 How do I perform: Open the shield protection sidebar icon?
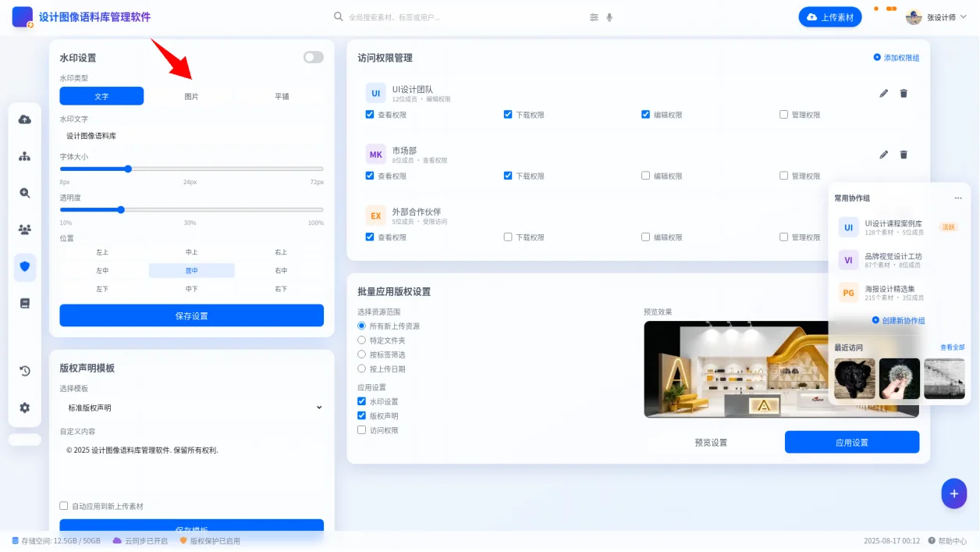[x=25, y=266]
